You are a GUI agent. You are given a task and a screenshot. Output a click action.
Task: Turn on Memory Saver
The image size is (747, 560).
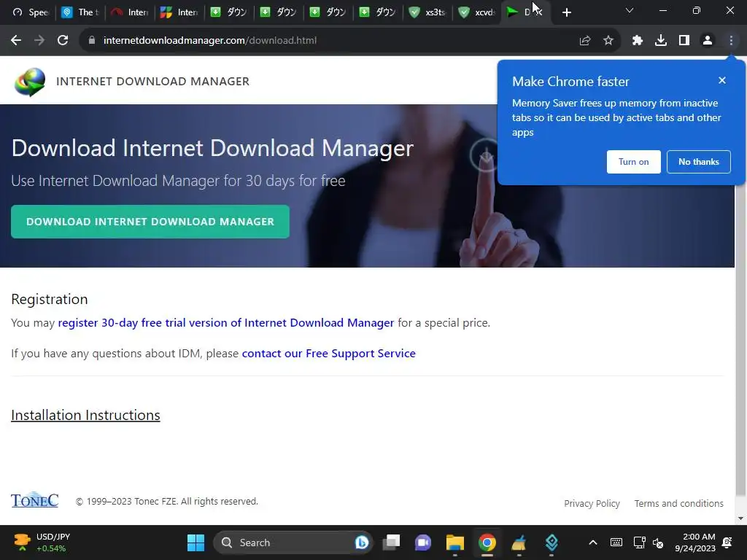tap(634, 162)
